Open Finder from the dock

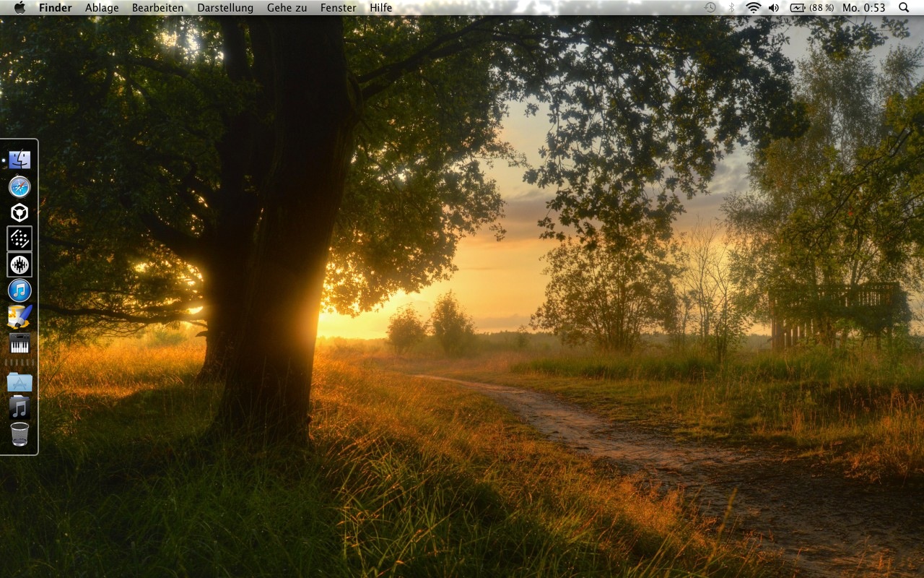19,160
